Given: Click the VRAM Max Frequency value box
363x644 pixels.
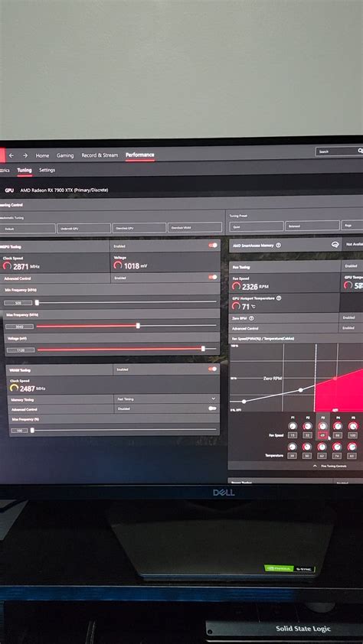Looking at the screenshot, I should tap(19, 431).
